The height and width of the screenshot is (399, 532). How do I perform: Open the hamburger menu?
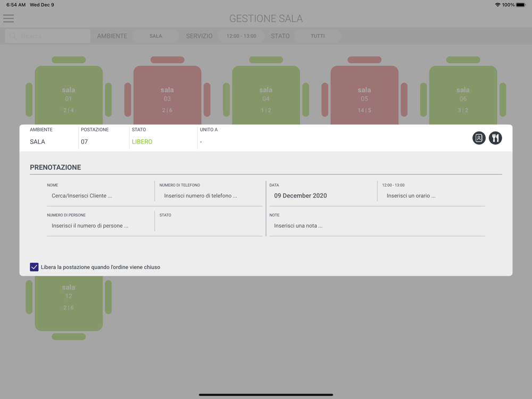pos(9,18)
